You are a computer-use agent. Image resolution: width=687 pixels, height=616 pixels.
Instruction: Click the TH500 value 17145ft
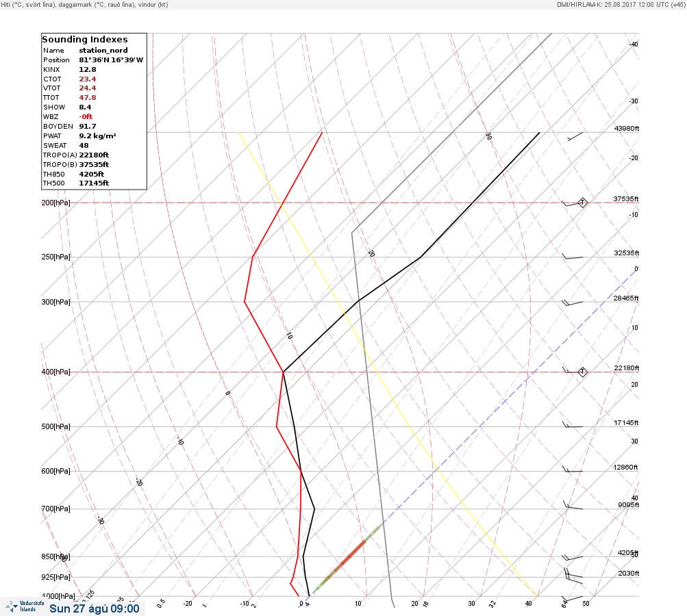tap(94, 183)
